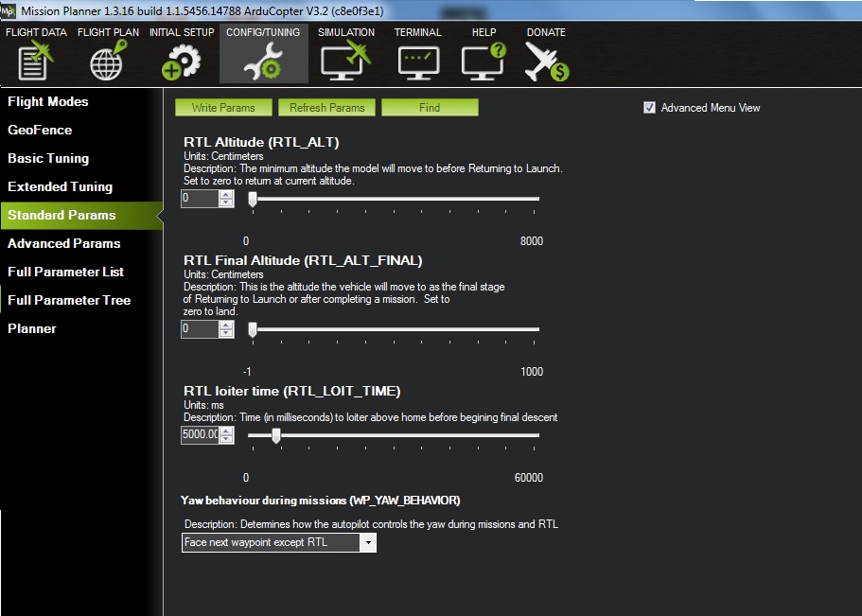Open the Simulation monitor icon
The width and height of the screenshot is (862, 616).
(x=345, y=62)
